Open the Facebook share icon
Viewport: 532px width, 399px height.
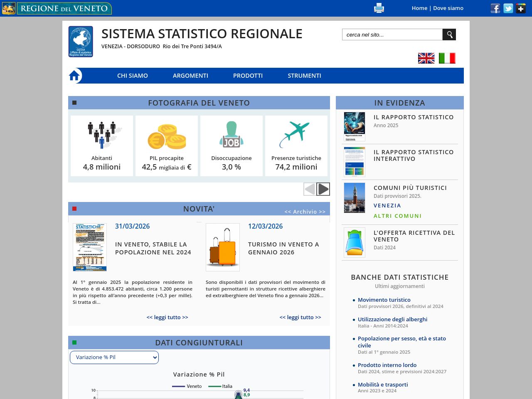pyautogui.click(x=495, y=8)
